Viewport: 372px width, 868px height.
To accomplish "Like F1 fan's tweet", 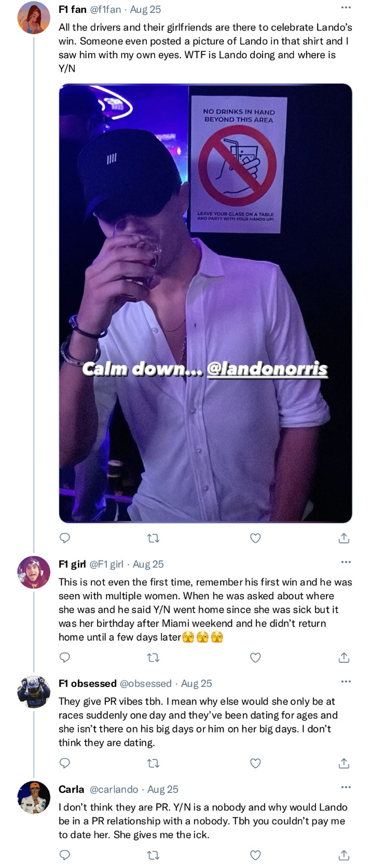I will point(255,538).
